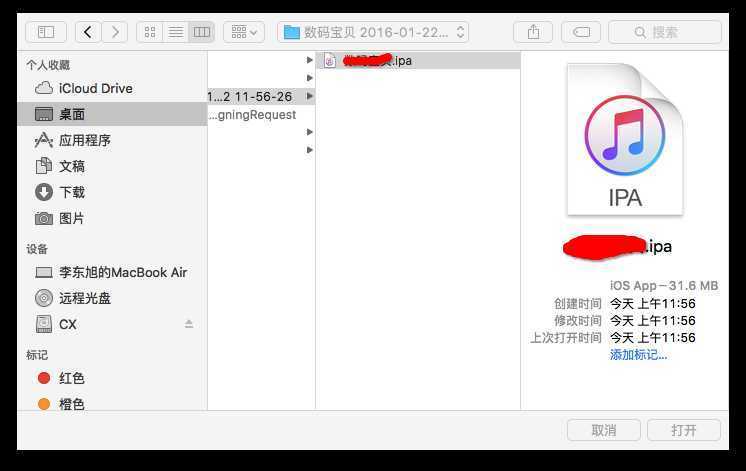
Task: Select the CX disk
Action: (x=112, y=324)
